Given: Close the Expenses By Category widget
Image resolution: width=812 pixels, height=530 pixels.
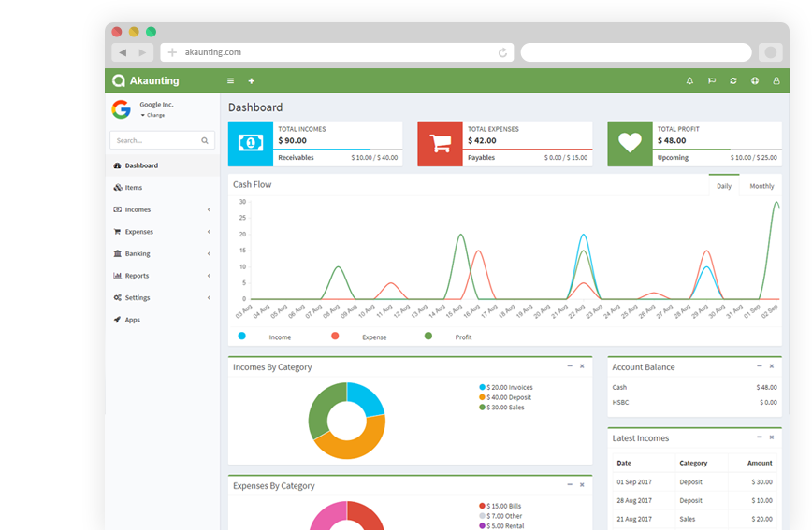Looking at the screenshot, I should pos(582,485).
